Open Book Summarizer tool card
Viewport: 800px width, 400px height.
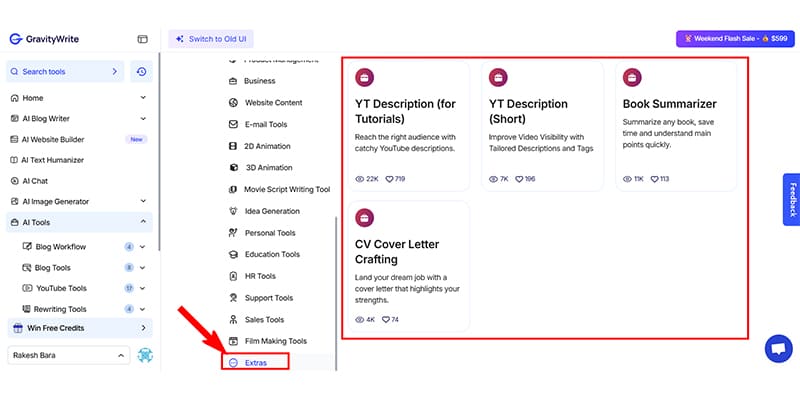tap(677, 126)
